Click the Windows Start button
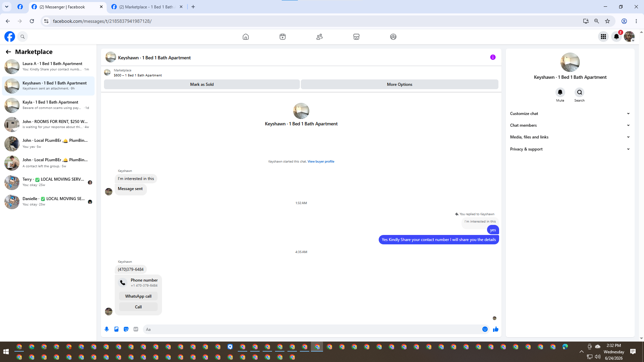The height and width of the screenshot is (362, 644). (6, 352)
